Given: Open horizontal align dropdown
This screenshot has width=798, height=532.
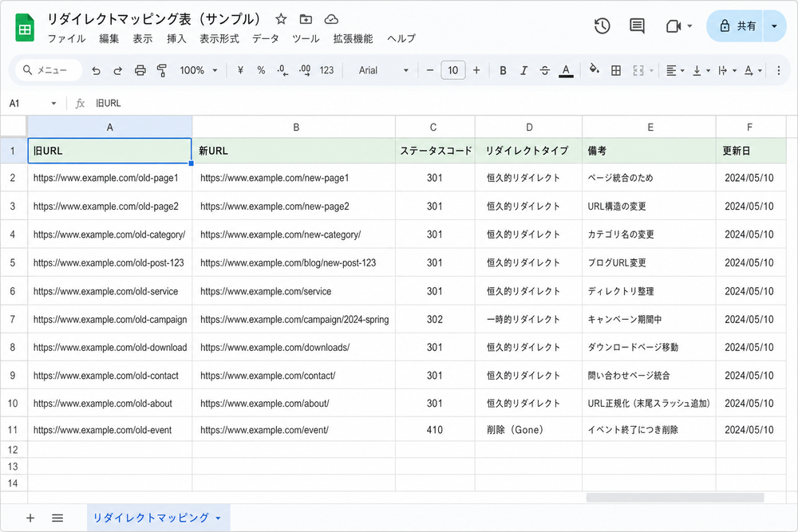Looking at the screenshot, I should [675, 71].
